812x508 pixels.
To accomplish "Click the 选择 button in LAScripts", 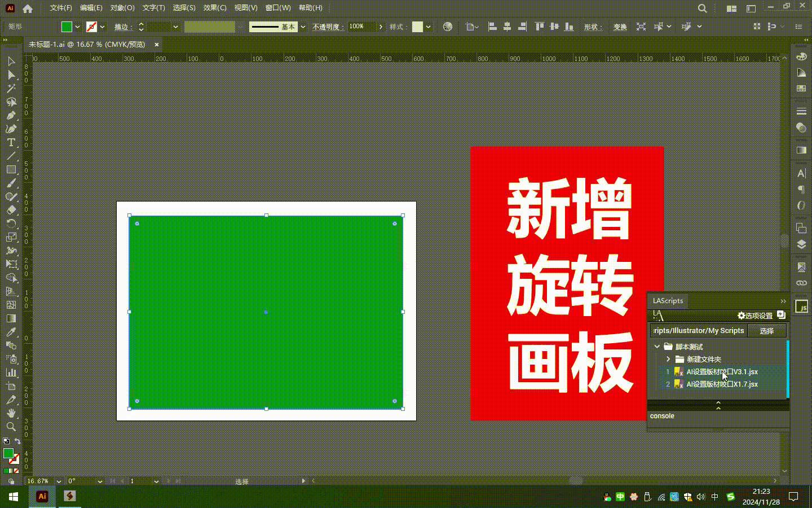I will coord(767,331).
